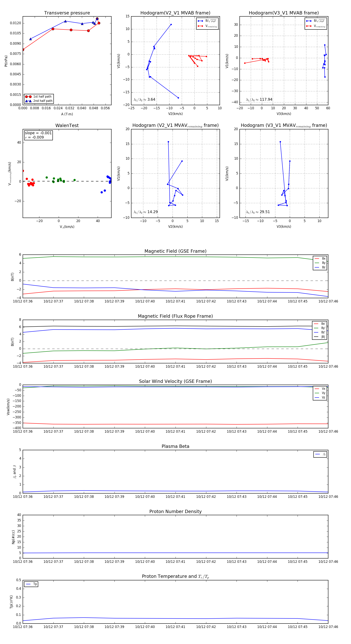The image size is (351, 644).
Task: Click the 'Pt(nPa)' y-axis label
Action: coord(6,61)
